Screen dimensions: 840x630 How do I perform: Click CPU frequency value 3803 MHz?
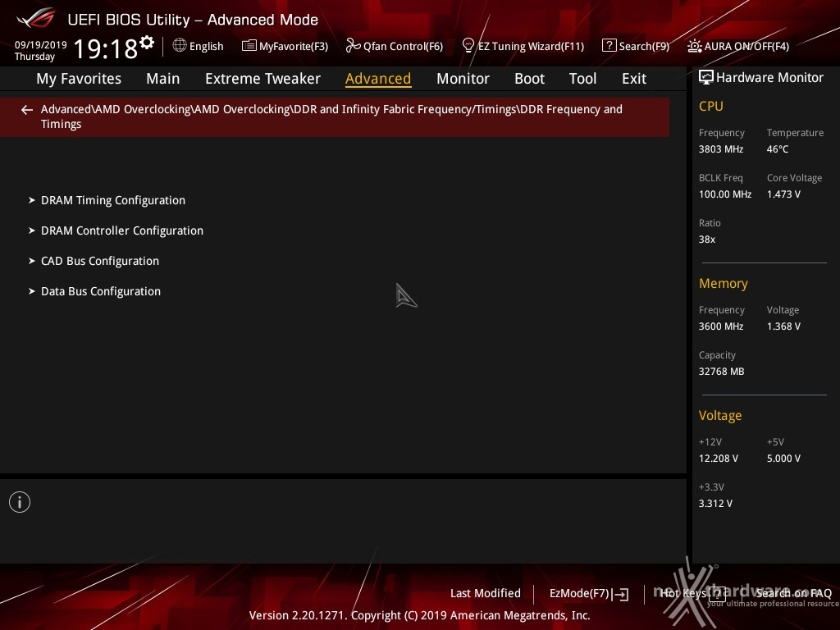pos(721,149)
